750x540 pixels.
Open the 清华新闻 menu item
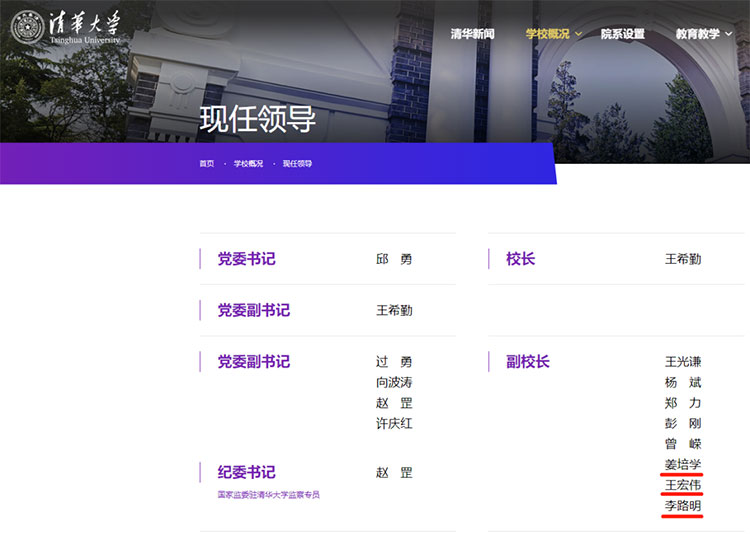coord(472,34)
